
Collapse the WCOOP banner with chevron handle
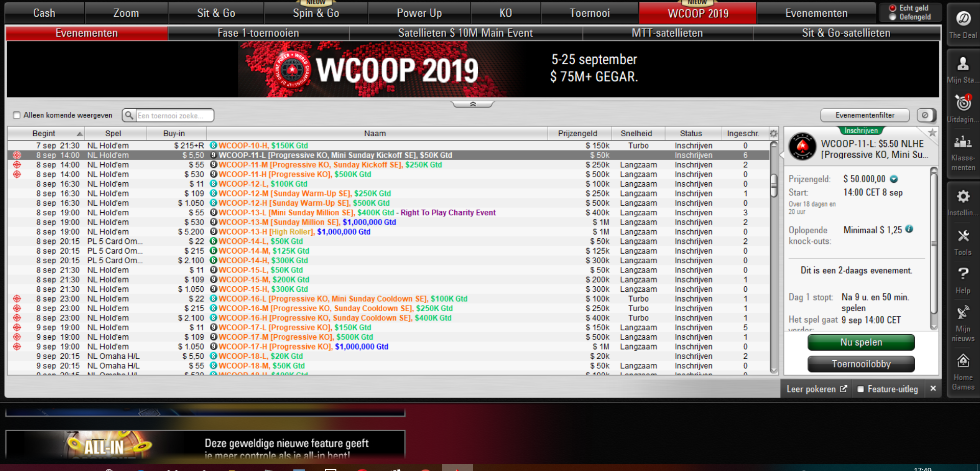tap(473, 104)
